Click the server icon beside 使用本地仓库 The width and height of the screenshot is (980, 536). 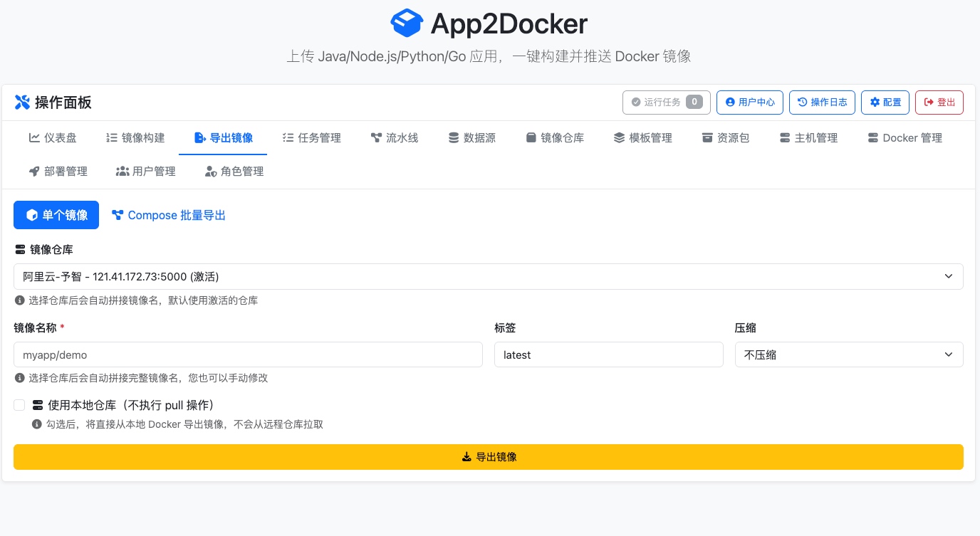tap(38, 406)
